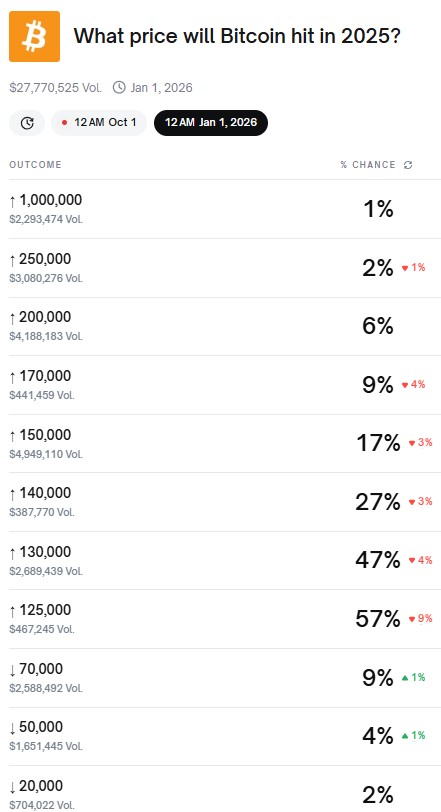Click the red down arrow beside 9% on 125,000
The image size is (441, 812).
(412, 619)
